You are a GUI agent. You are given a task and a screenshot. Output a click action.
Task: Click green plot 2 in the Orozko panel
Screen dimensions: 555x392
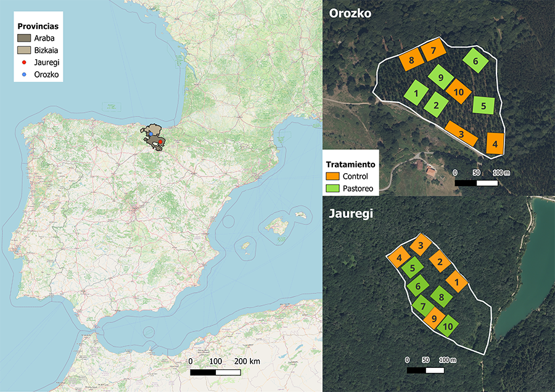click(436, 105)
